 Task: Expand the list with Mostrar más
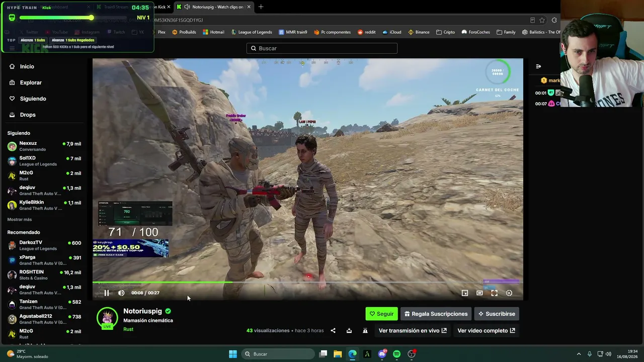pyautogui.click(x=20, y=220)
